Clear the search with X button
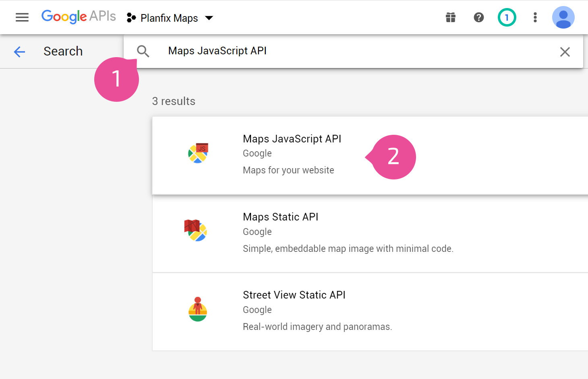This screenshot has height=379, width=588. pyautogui.click(x=565, y=51)
